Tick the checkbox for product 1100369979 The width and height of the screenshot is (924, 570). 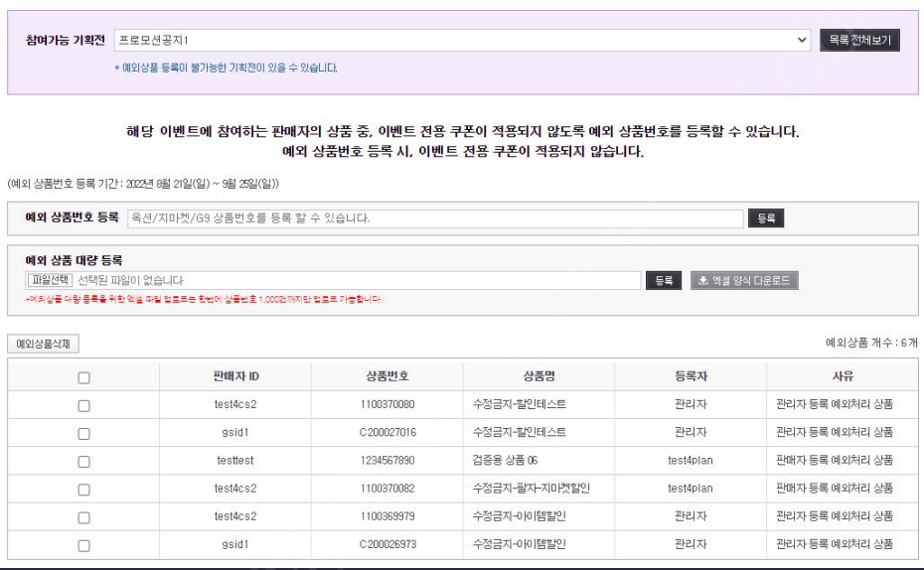click(83, 516)
